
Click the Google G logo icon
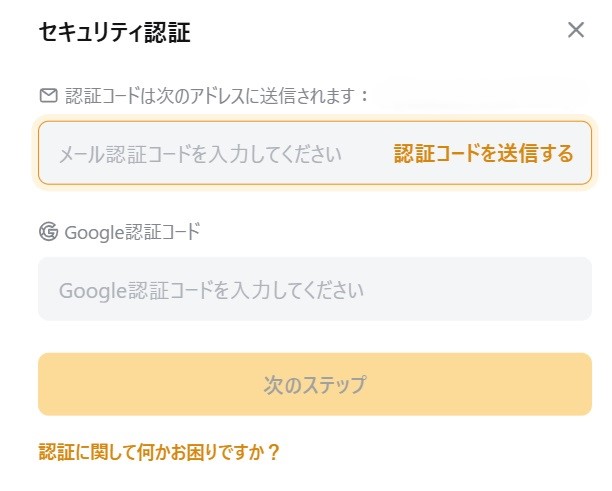click(48, 232)
